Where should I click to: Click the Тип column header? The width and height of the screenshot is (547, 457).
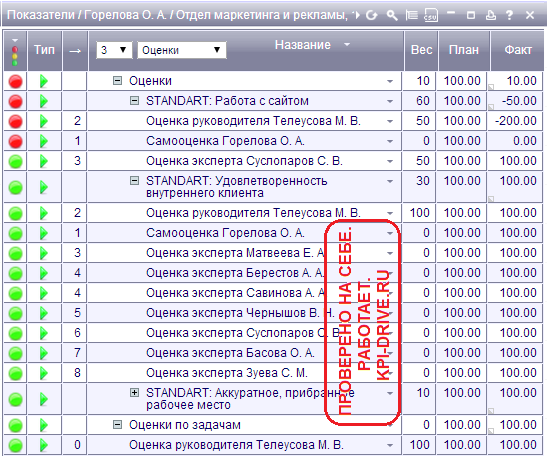(45, 51)
